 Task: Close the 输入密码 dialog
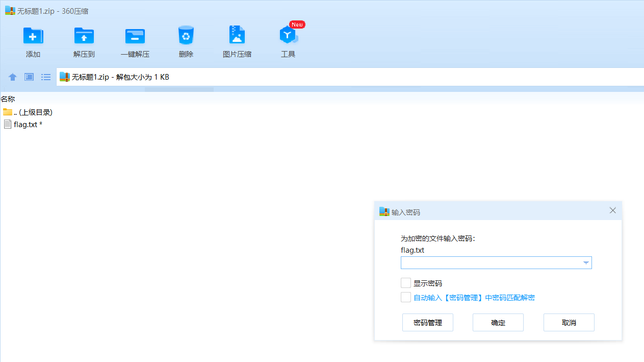(613, 210)
